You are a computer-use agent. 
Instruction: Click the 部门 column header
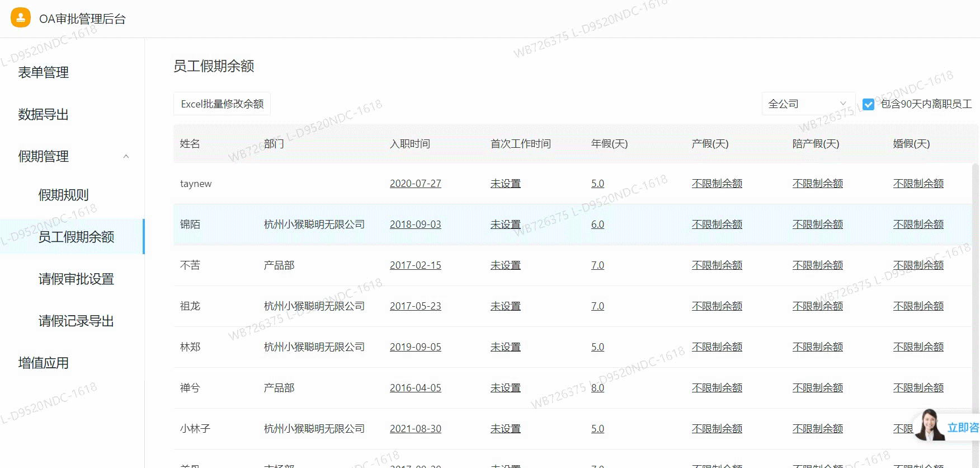(274, 144)
